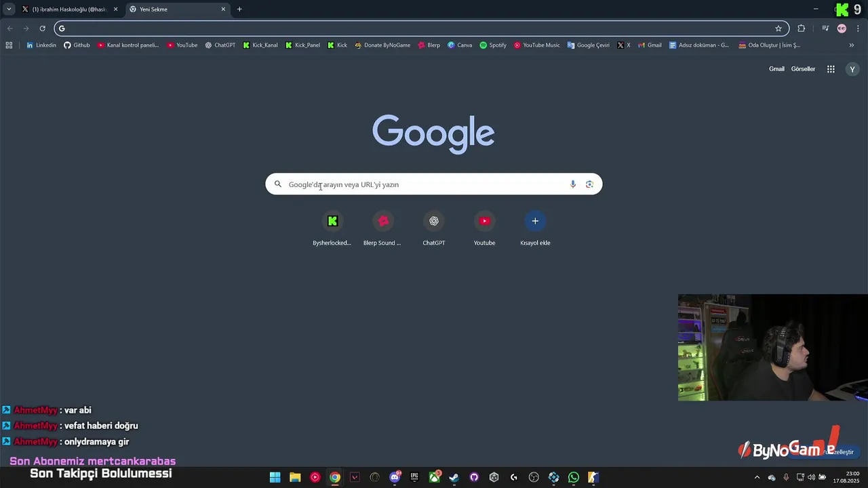Viewport: 868px width, 488px height.
Task: Open GitHub Desktop from the taskbar
Action: 474,478
